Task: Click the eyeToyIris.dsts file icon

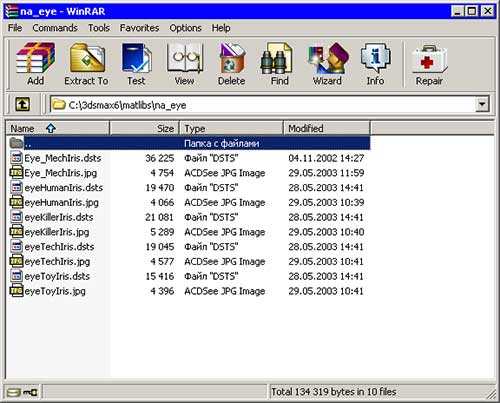Action: point(16,276)
